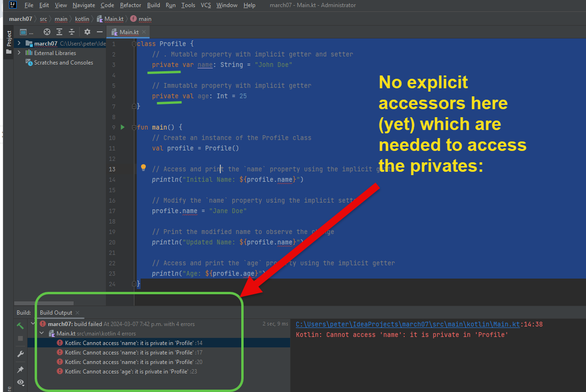The image size is (586, 392).
Task: Click the IntelliJ IDEA logo icon
Action: tap(13, 5)
